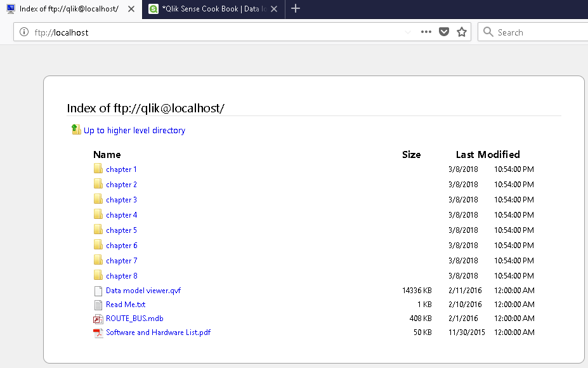Click the chapter 5 folder icon

98,230
